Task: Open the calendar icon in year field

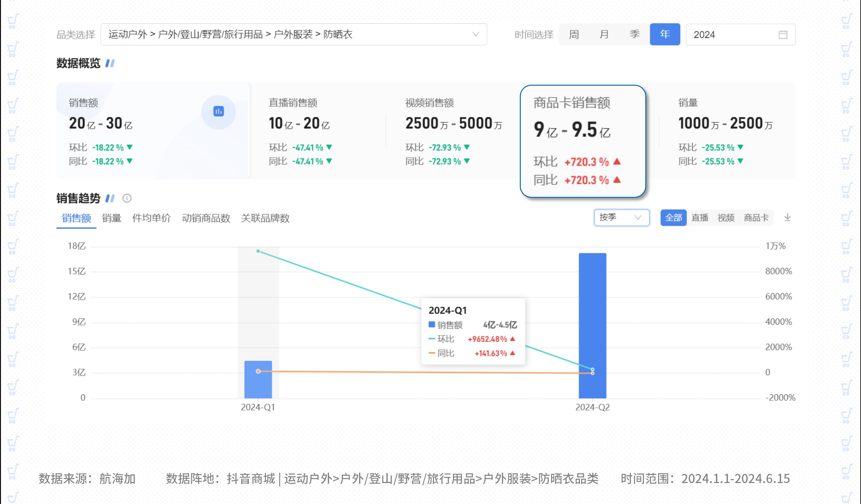Action: click(x=783, y=35)
